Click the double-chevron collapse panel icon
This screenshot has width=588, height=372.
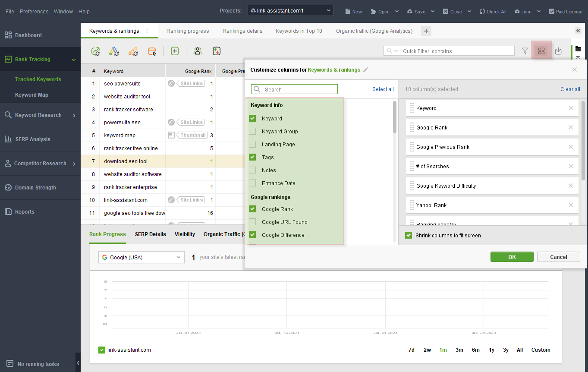click(578, 31)
